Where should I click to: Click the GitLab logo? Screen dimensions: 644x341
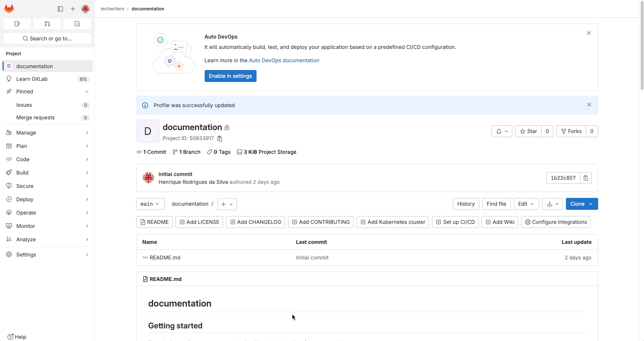pos(9,9)
